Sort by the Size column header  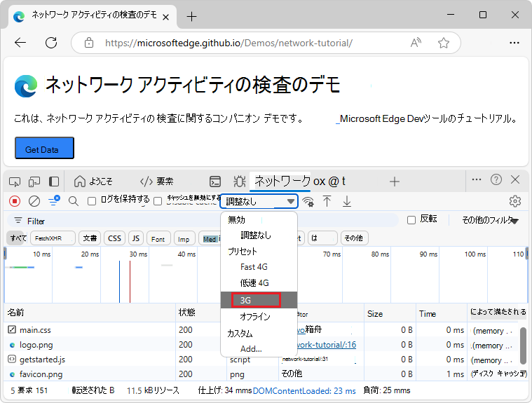coord(390,313)
